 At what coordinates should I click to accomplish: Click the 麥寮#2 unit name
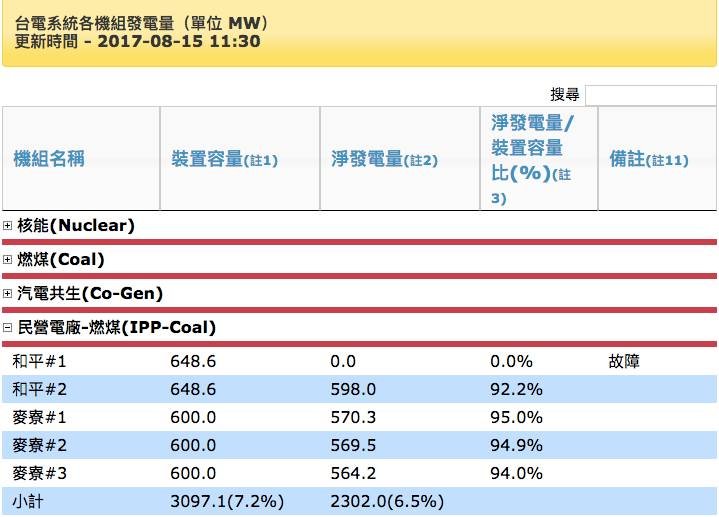[x=39, y=445]
